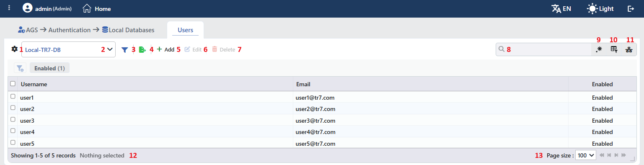
Task: Click the user4 username cell
Action: [155, 132]
